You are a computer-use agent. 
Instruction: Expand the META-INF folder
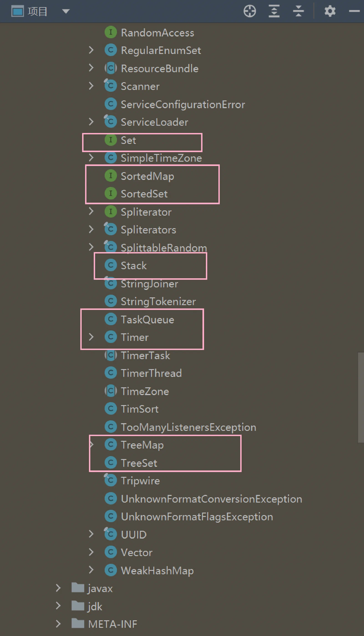click(58, 624)
